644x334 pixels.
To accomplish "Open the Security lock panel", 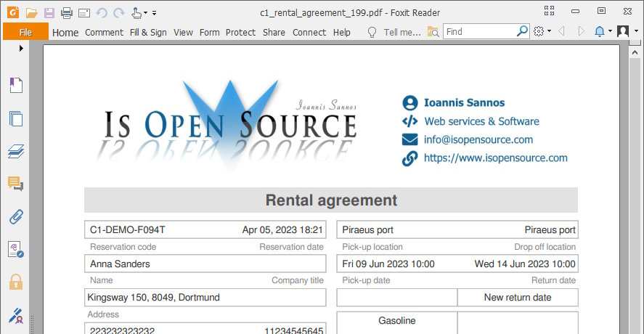I will 15,282.
